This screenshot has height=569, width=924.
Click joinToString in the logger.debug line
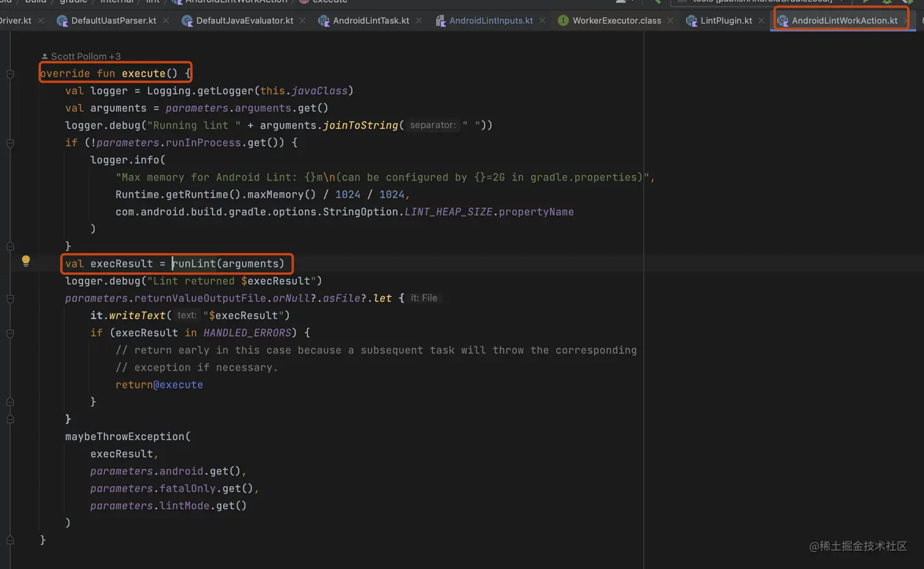[x=361, y=125]
